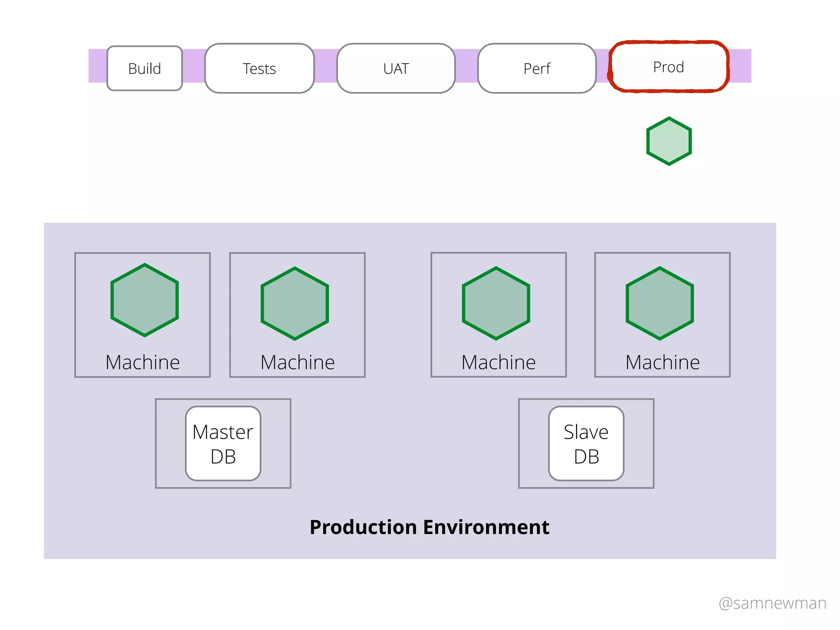
Task: Click the red-circled Prod stage
Action: [x=668, y=67]
